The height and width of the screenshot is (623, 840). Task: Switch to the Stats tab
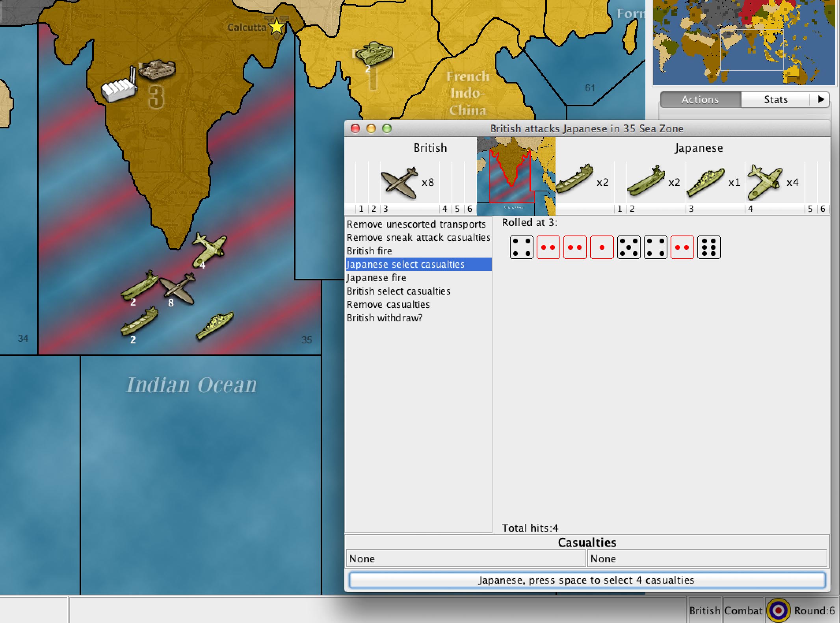tap(775, 100)
